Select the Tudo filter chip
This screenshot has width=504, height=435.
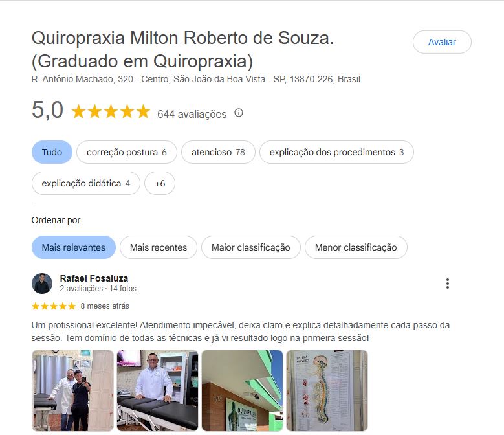coord(52,152)
